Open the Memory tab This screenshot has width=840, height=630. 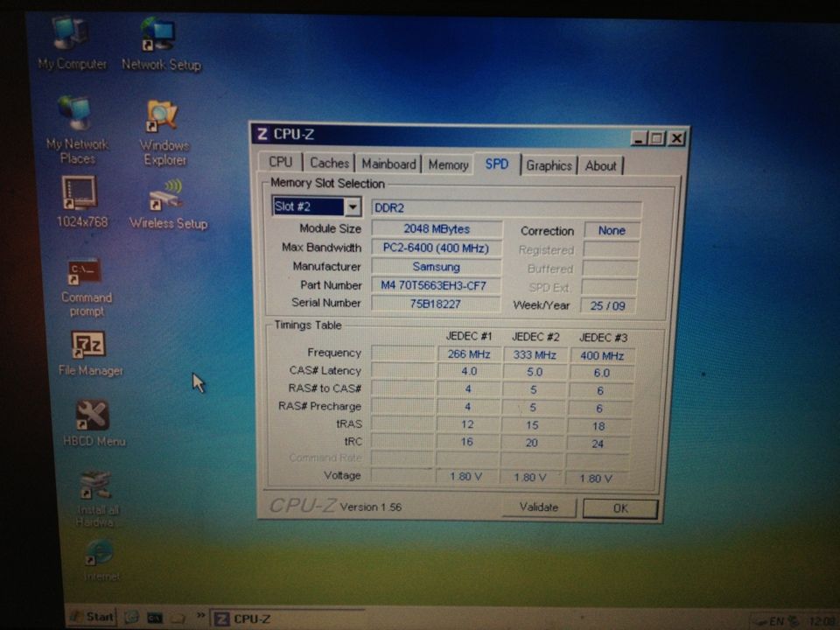coord(448,165)
